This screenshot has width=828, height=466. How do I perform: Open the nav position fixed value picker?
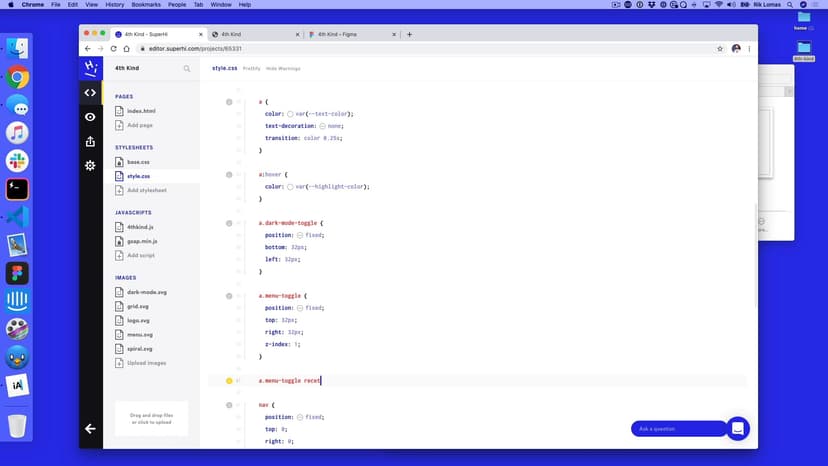(x=300, y=416)
